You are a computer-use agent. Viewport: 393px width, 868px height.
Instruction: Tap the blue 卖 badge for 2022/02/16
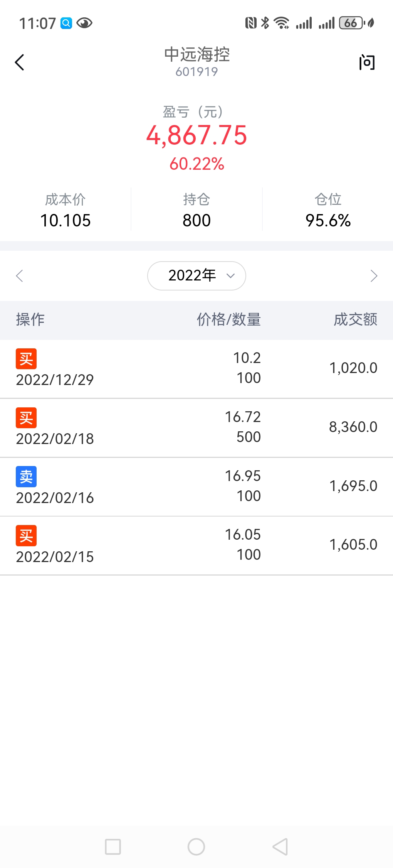point(26,476)
